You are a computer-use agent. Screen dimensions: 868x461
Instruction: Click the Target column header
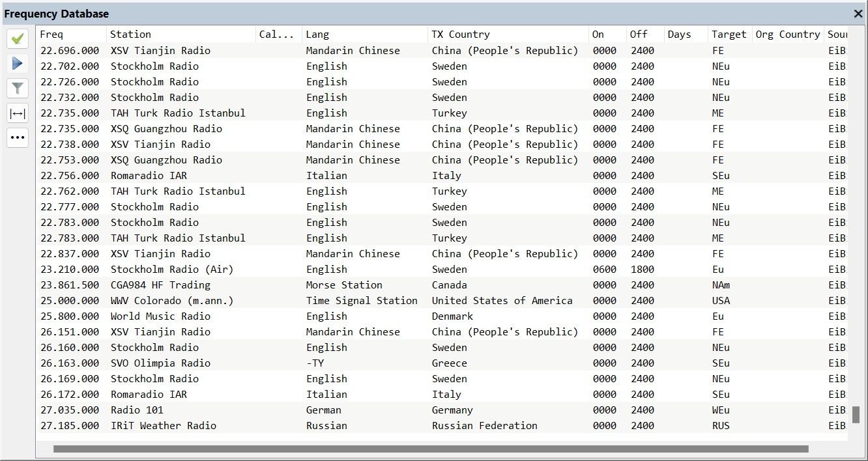[x=728, y=35]
